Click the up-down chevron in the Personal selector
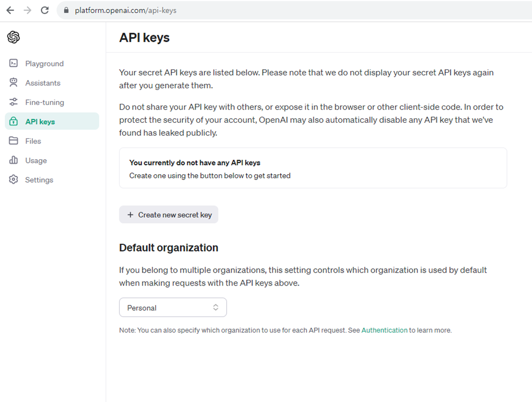Image resolution: width=532 pixels, height=402 pixels. (x=215, y=308)
